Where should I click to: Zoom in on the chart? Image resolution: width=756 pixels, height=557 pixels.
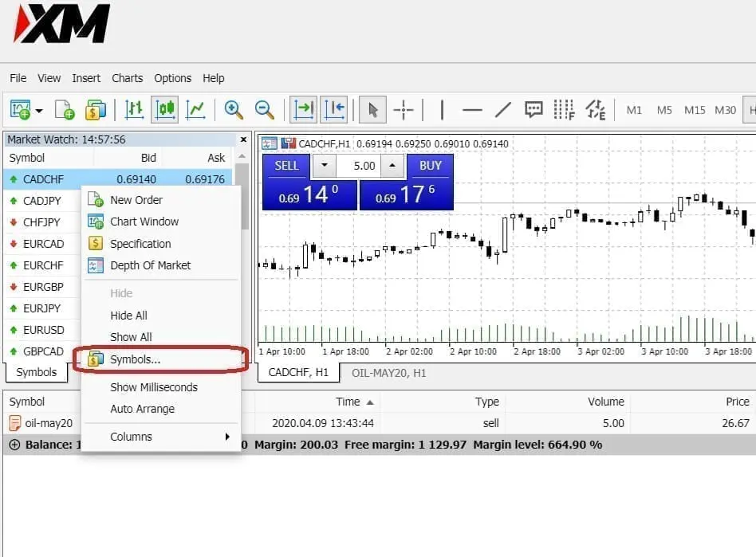(233, 110)
